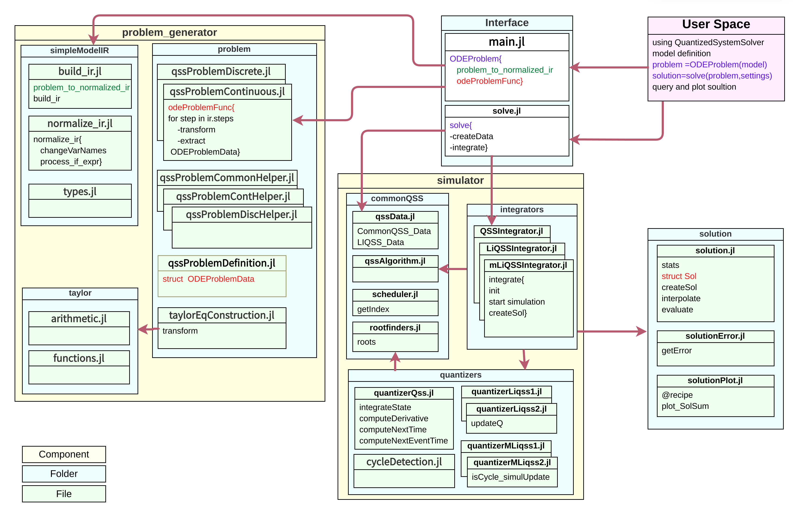
Task: Click types.jl in the simpleModelIR folder
Action: (80, 191)
